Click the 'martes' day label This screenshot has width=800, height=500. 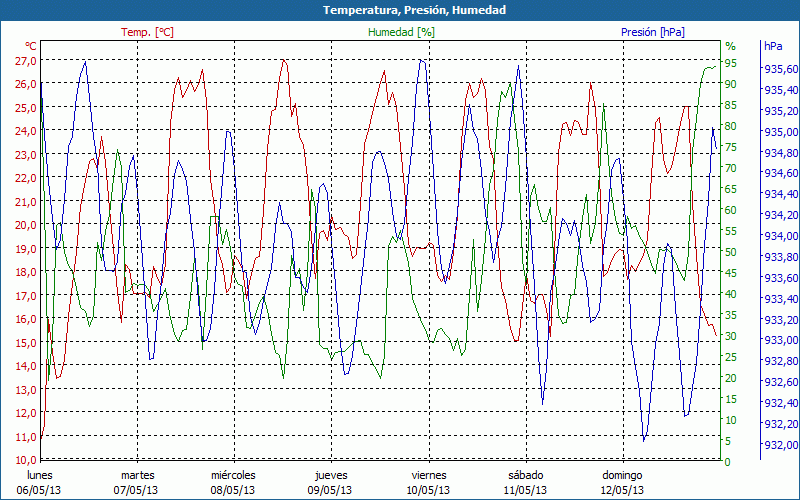tap(137, 475)
